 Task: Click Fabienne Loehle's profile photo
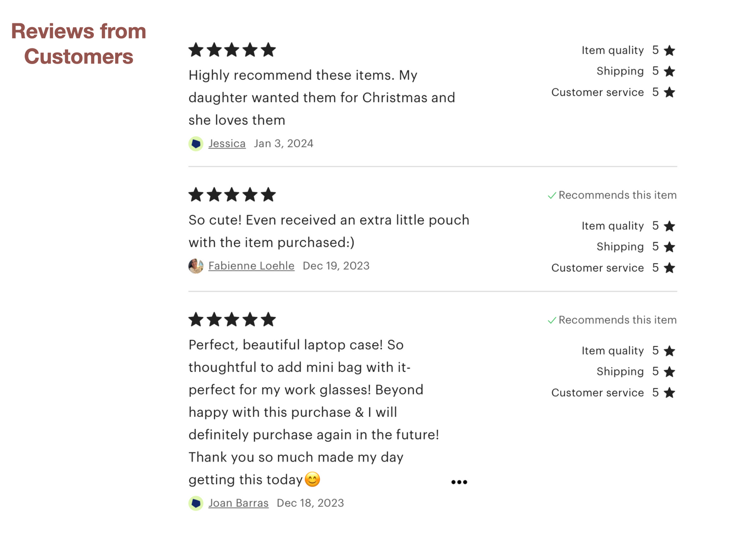pyautogui.click(x=196, y=266)
